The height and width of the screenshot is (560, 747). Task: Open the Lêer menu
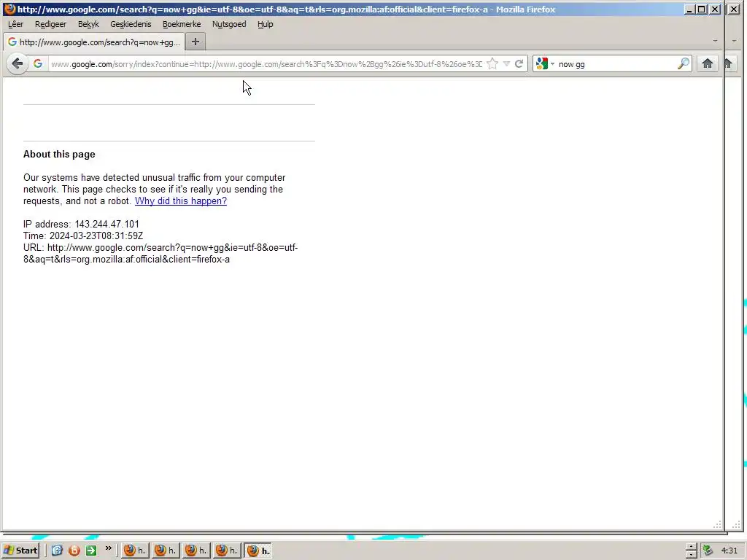pyautogui.click(x=16, y=24)
